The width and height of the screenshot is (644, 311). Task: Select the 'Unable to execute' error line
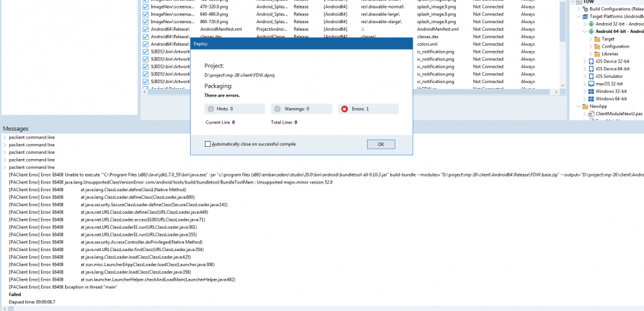[326, 174]
